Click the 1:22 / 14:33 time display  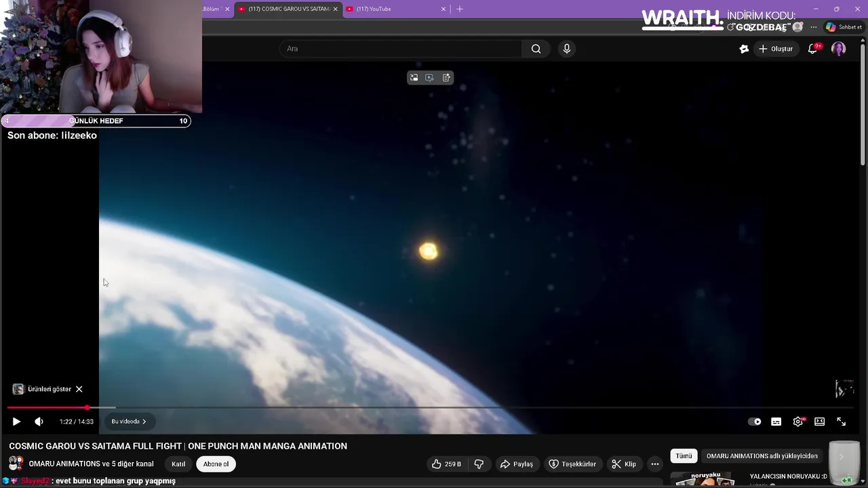76,422
